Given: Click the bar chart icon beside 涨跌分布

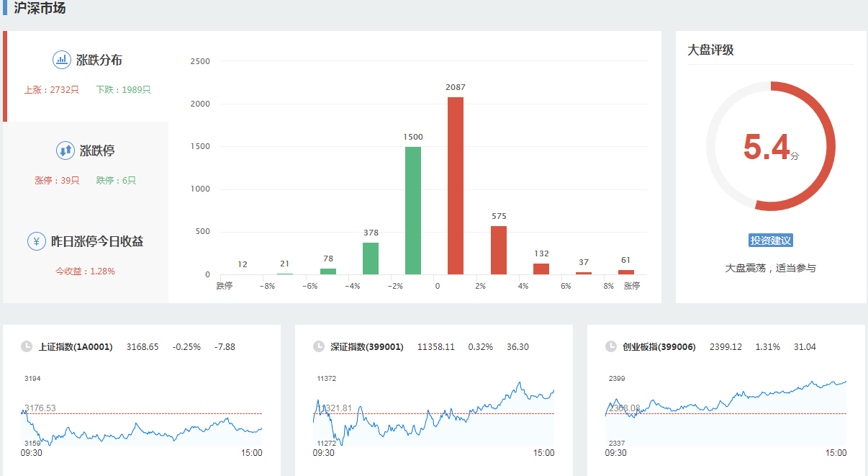Looking at the screenshot, I should pos(62,60).
